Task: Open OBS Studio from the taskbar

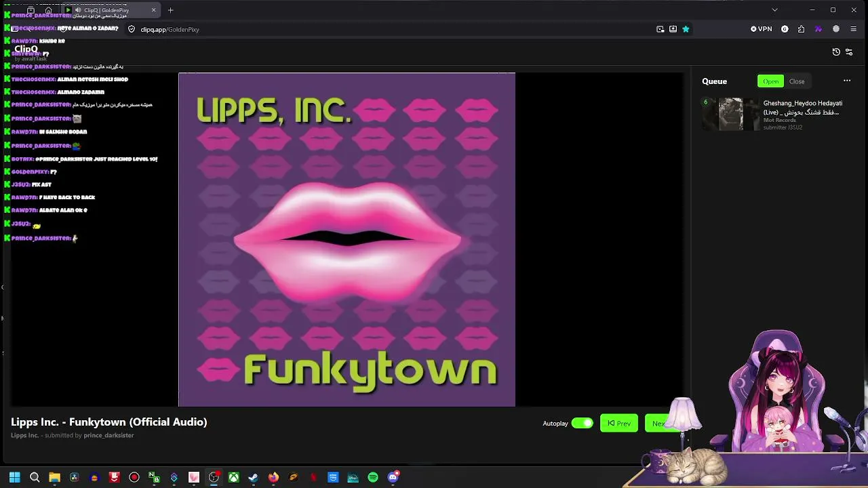Action: 214,477
